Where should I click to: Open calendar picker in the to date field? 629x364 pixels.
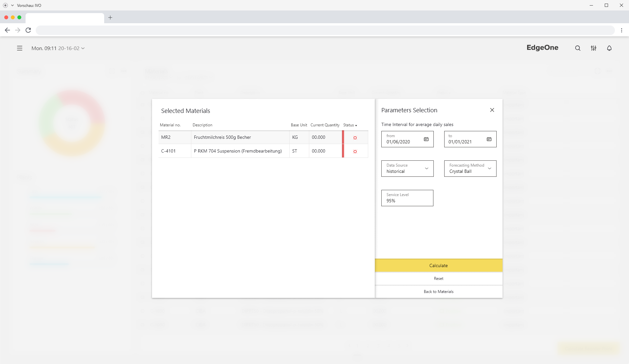pos(489,139)
